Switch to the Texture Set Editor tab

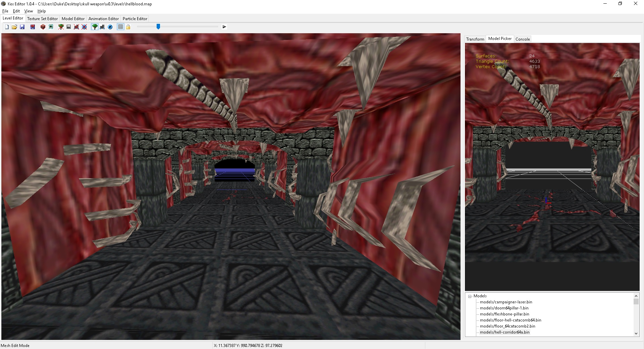point(42,19)
